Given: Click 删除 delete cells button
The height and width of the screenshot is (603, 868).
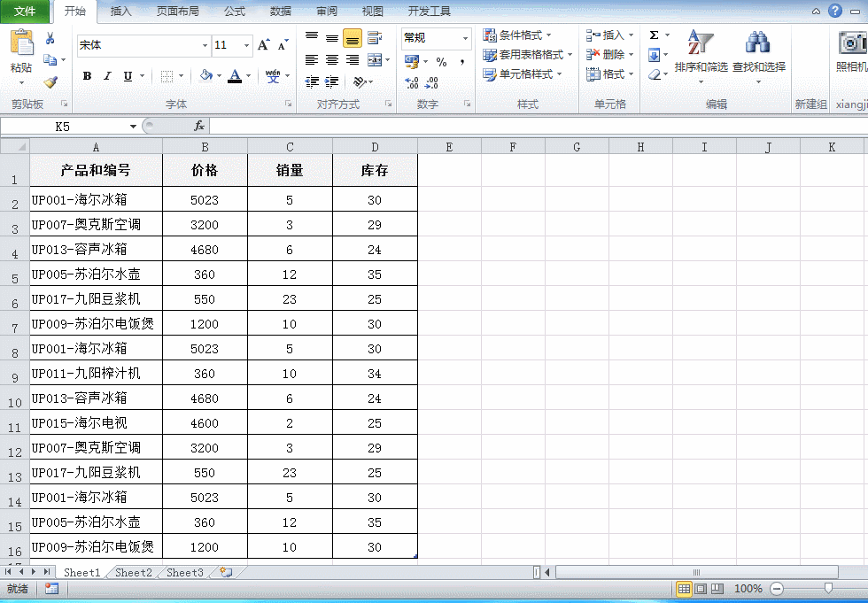Looking at the screenshot, I should [609, 55].
